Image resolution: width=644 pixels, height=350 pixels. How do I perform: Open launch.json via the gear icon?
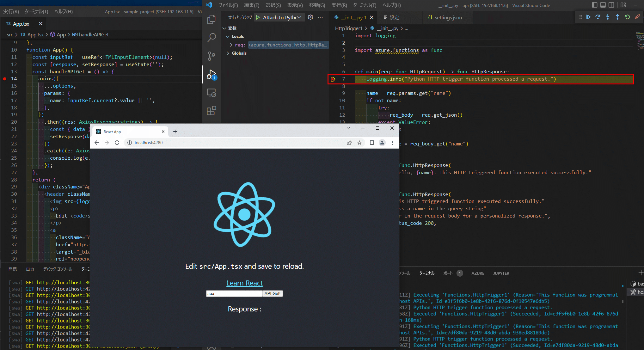coord(310,17)
